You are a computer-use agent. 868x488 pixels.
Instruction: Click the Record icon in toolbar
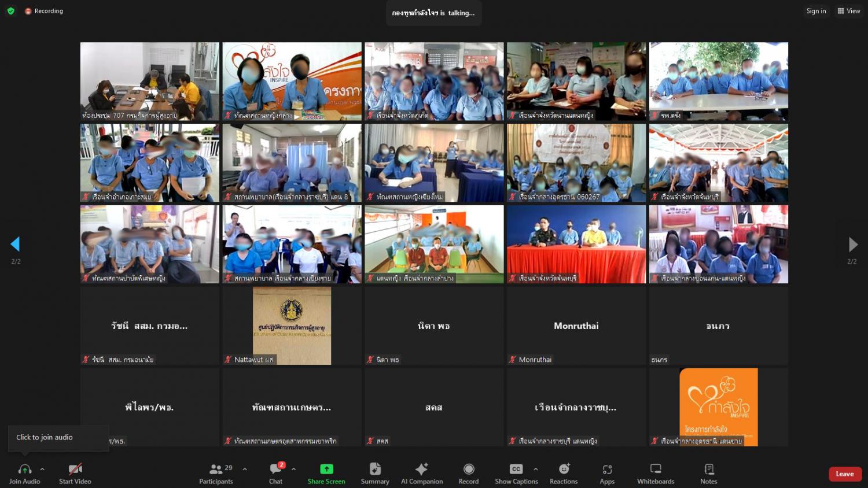(469, 469)
